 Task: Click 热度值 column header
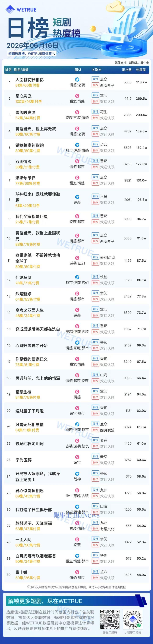tap(141, 70)
